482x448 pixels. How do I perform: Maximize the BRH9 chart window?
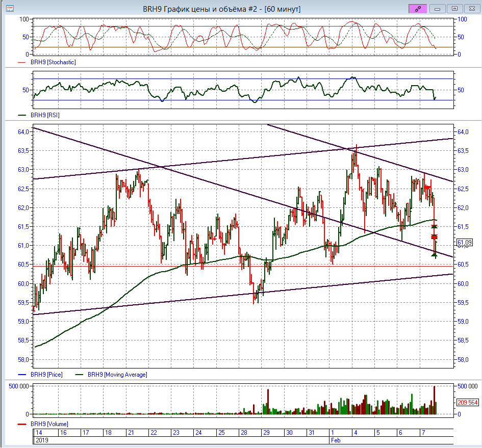[x=455, y=9]
